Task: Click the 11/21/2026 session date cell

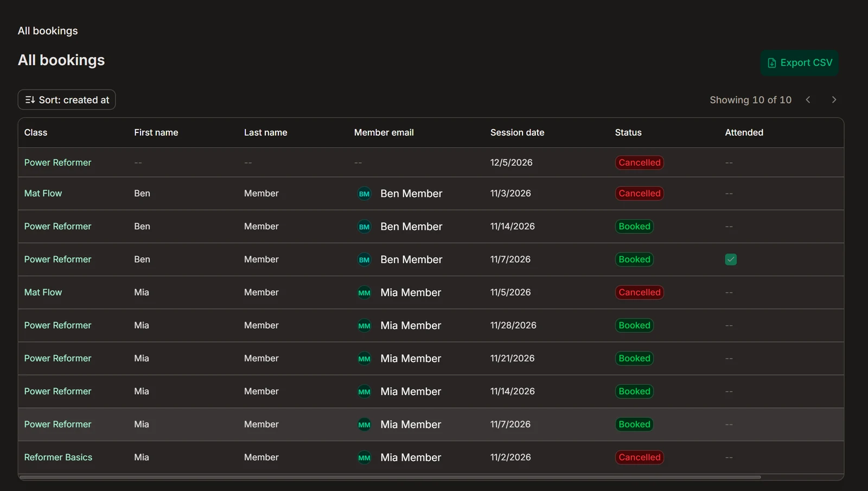Action: (x=512, y=359)
